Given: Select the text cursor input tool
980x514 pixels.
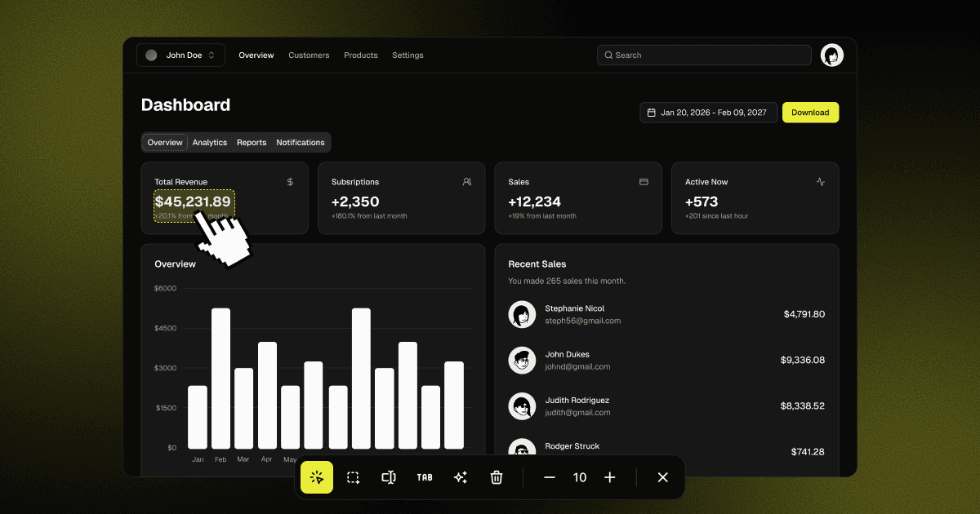Looking at the screenshot, I should (389, 477).
